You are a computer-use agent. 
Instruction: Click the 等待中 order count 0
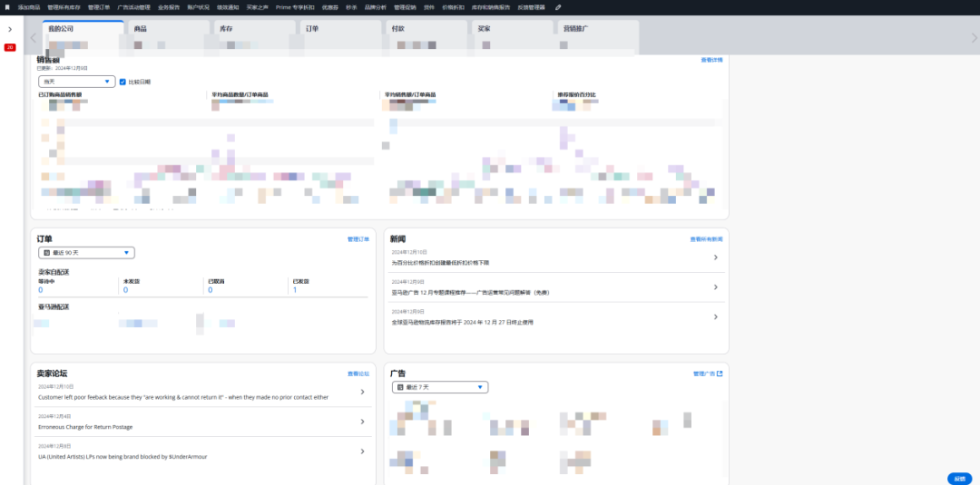click(x=41, y=289)
